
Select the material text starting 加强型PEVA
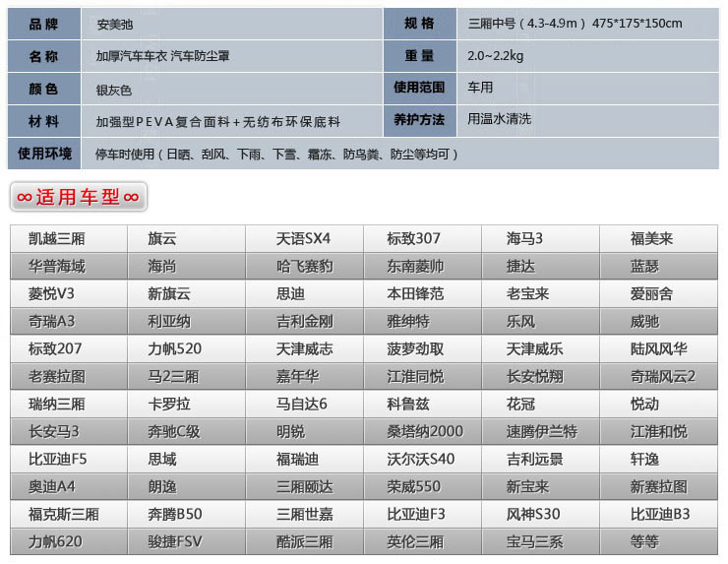tap(218, 122)
